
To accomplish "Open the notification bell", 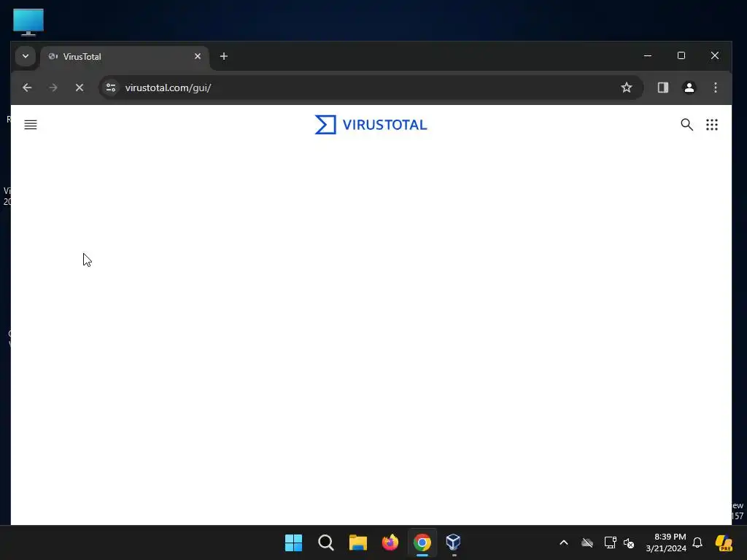I will [x=697, y=542].
